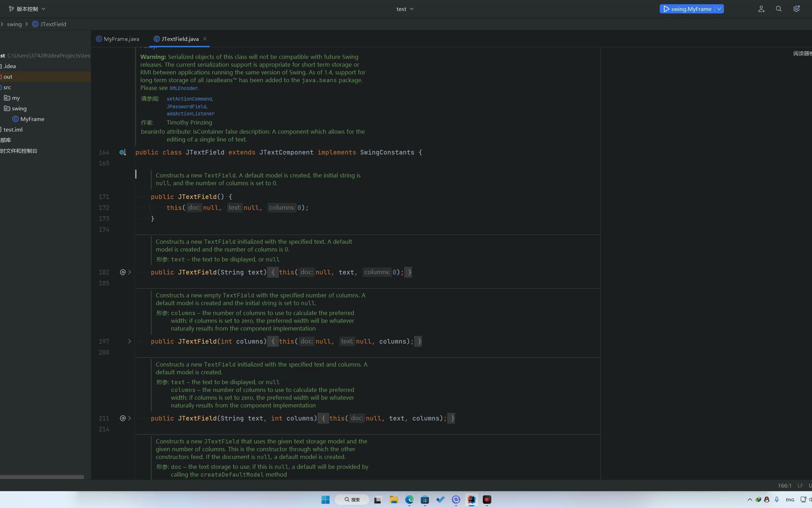The height and width of the screenshot is (508, 812).
Task: Click line number 171 in gutter
Action: click(x=104, y=196)
